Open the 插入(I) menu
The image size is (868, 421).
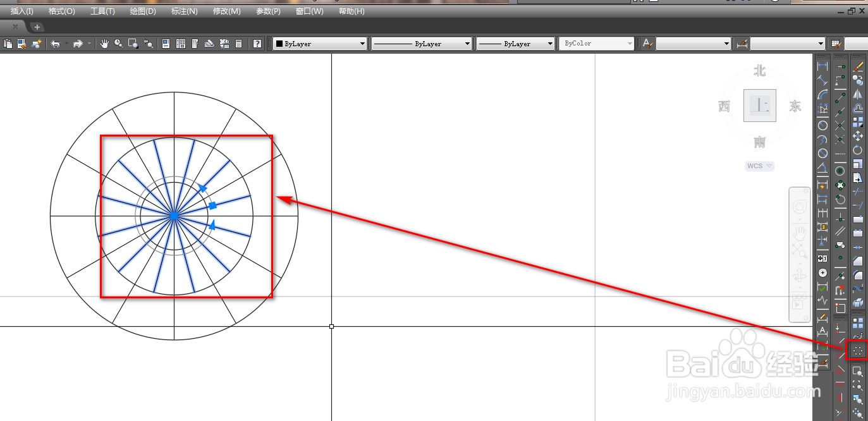coord(22,11)
